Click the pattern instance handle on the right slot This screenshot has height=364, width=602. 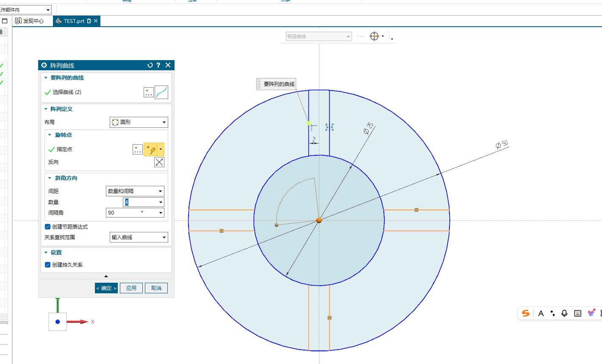(416, 210)
